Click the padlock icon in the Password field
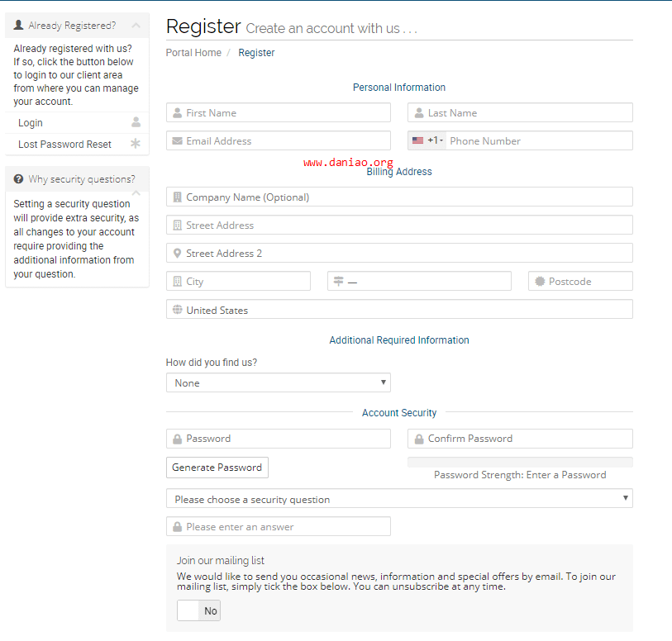The image size is (672, 641). [177, 439]
